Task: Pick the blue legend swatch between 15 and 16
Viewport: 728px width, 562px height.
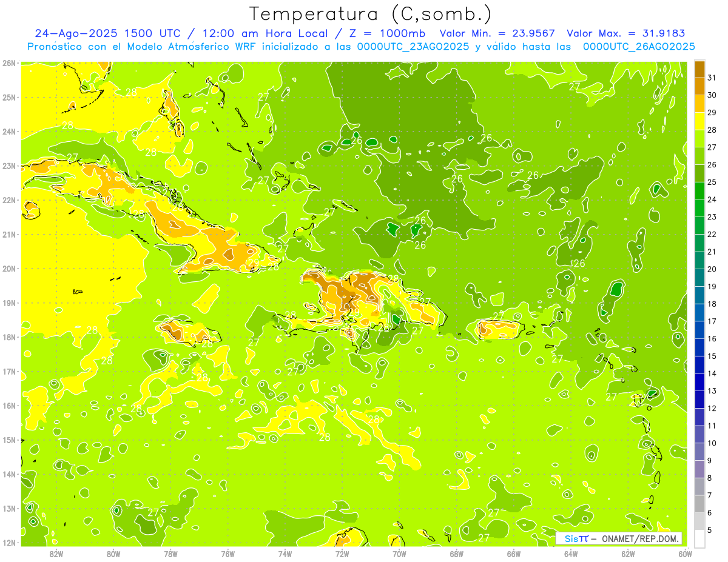Action: coord(700,347)
